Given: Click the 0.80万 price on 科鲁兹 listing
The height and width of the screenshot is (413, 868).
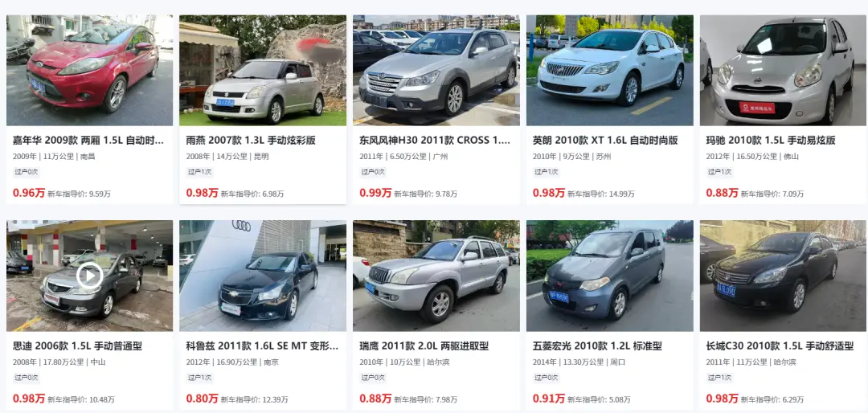Looking at the screenshot, I should click(x=202, y=399).
